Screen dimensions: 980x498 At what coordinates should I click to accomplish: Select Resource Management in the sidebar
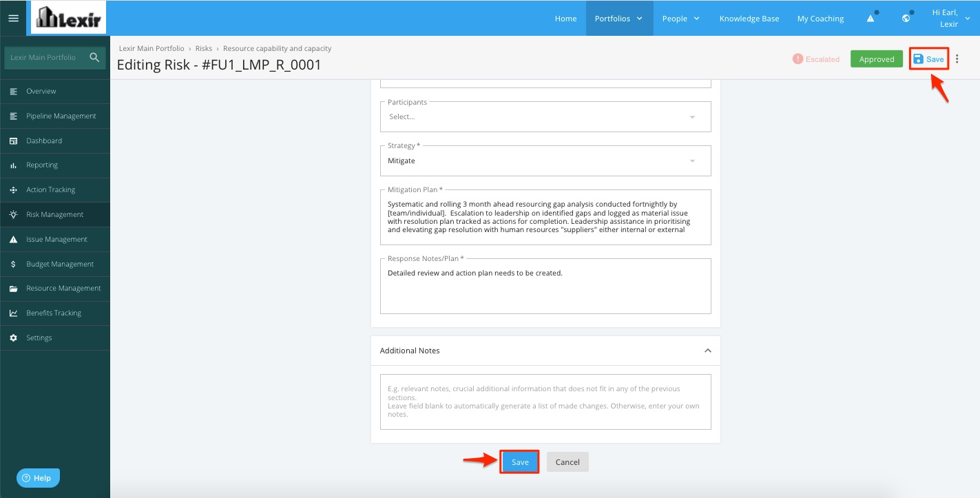tap(55, 289)
